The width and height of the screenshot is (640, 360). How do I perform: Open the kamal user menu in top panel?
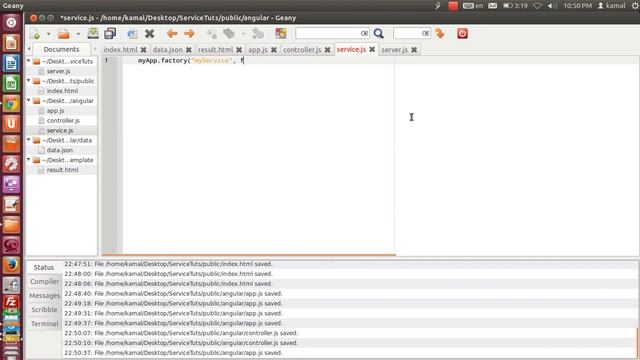(611, 6)
